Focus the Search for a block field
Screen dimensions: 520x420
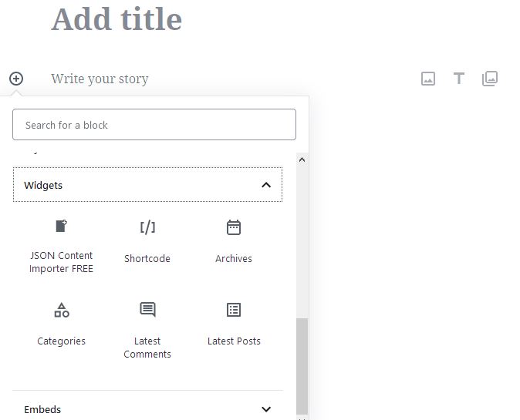click(x=154, y=125)
